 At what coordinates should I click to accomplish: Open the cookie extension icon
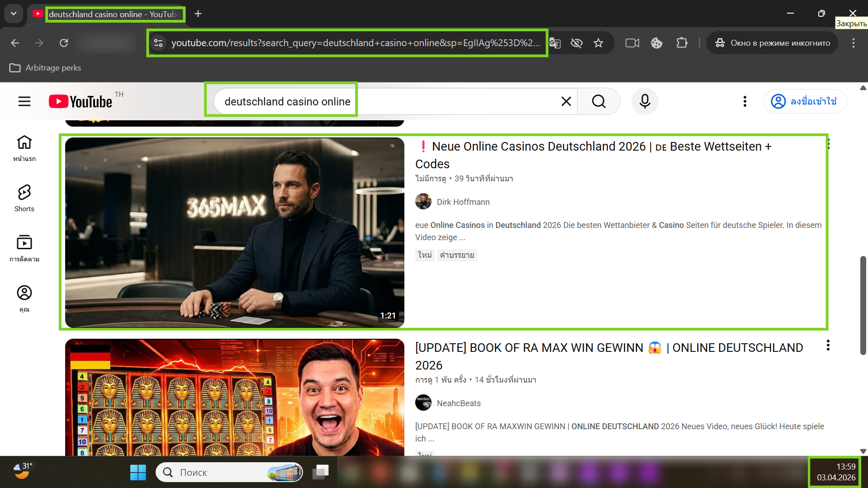pyautogui.click(x=657, y=43)
